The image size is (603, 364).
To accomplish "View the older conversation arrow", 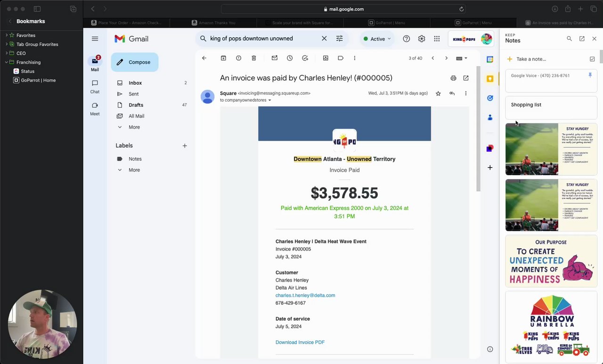I will [446, 58].
